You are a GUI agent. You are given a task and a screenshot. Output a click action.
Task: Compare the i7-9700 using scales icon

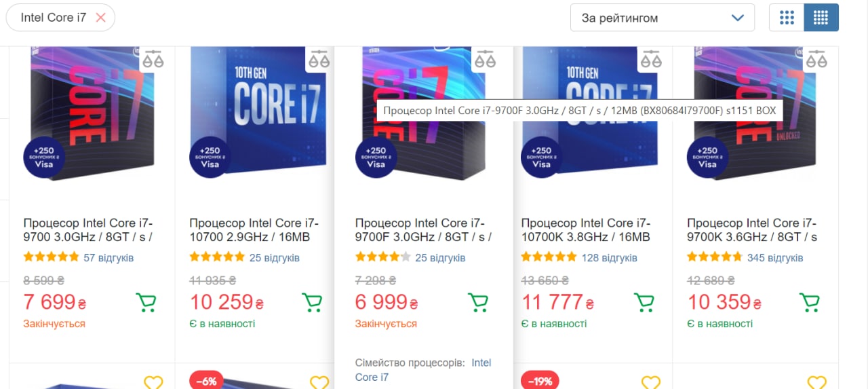153,59
